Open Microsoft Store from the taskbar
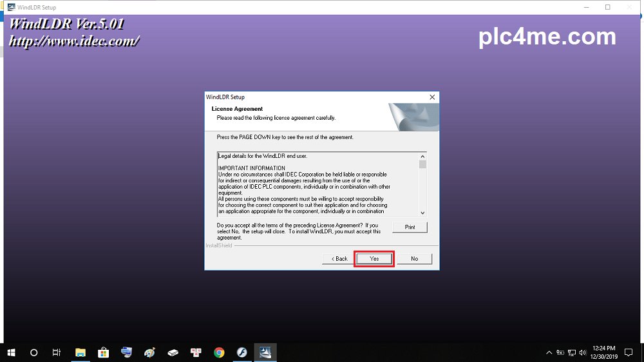The width and height of the screenshot is (644, 362). tap(103, 352)
